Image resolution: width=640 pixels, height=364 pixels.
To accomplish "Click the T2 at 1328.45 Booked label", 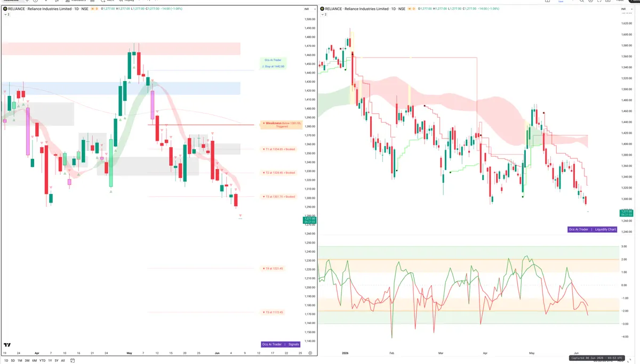I will click(278, 173).
